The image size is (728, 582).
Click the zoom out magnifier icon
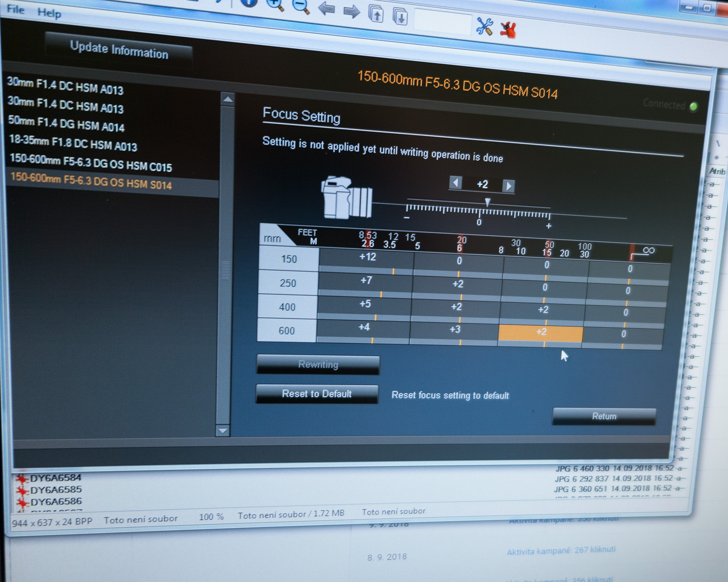pos(301,7)
